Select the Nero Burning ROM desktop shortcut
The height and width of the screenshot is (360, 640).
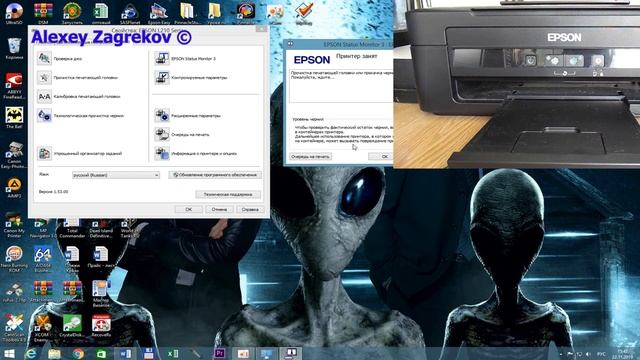click(14, 260)
